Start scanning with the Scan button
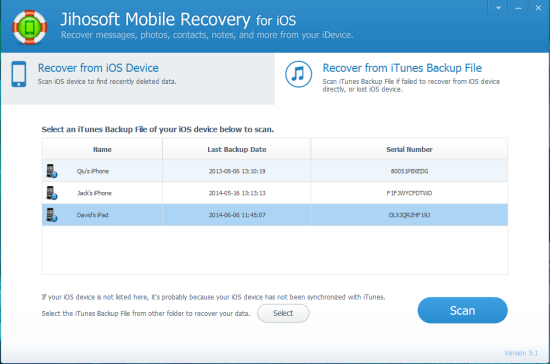This screenshot has width=550, height=364. (462, 310)
